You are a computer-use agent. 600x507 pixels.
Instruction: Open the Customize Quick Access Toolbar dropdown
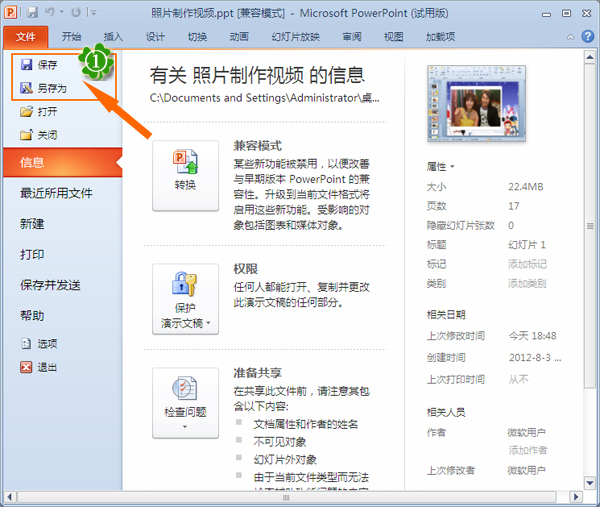point(92,13)
